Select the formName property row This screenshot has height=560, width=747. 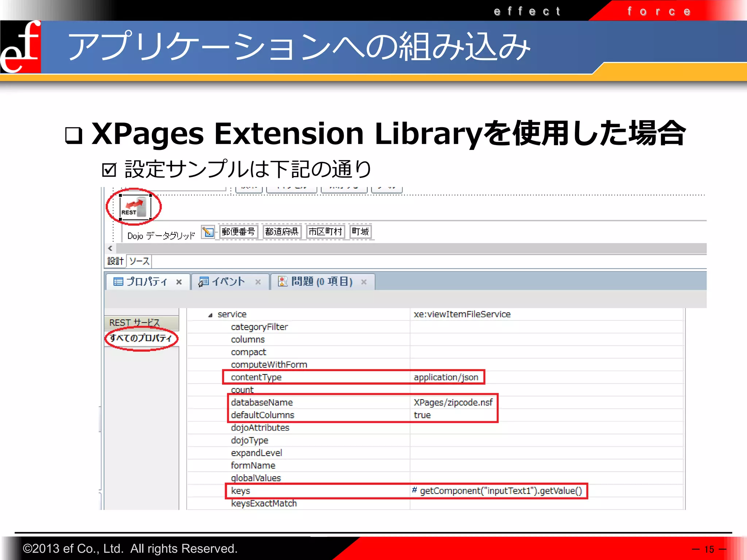(435, 466)
